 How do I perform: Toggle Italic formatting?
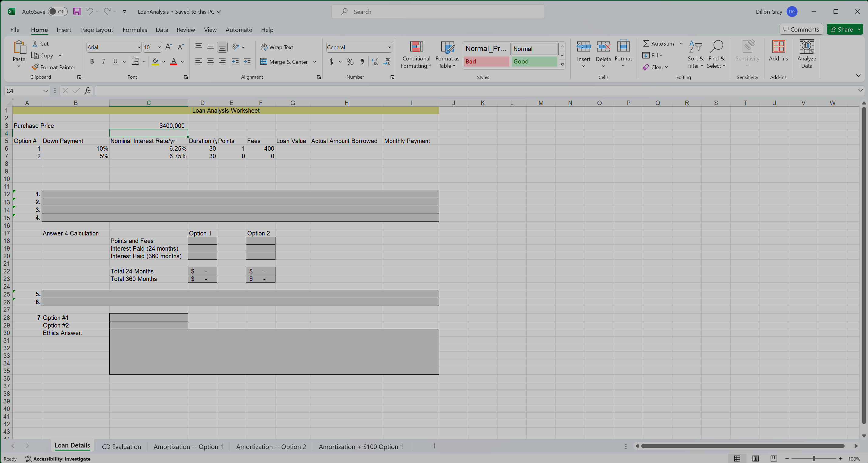coord(104,61)
